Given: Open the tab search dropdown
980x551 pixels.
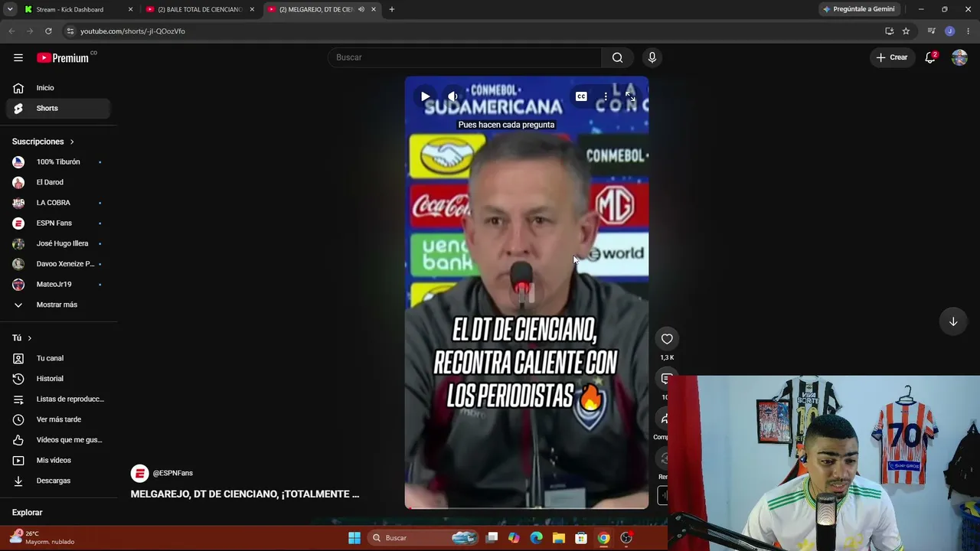Looking at the screenshot, I should [10, 9].
